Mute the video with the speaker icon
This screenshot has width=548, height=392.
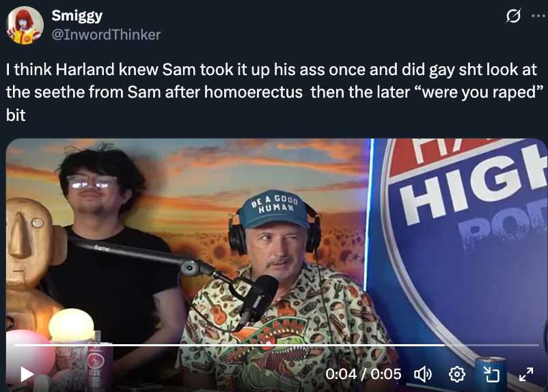point(423,374)
